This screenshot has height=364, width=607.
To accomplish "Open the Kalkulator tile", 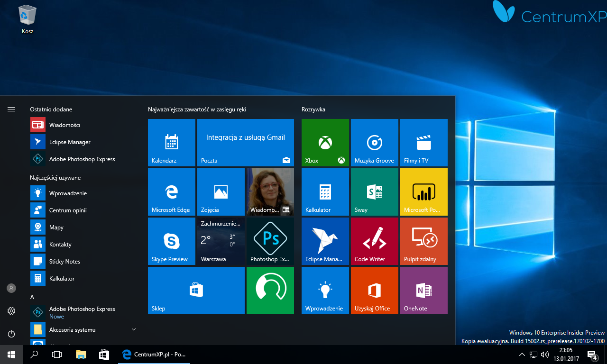I will point(325,192).
